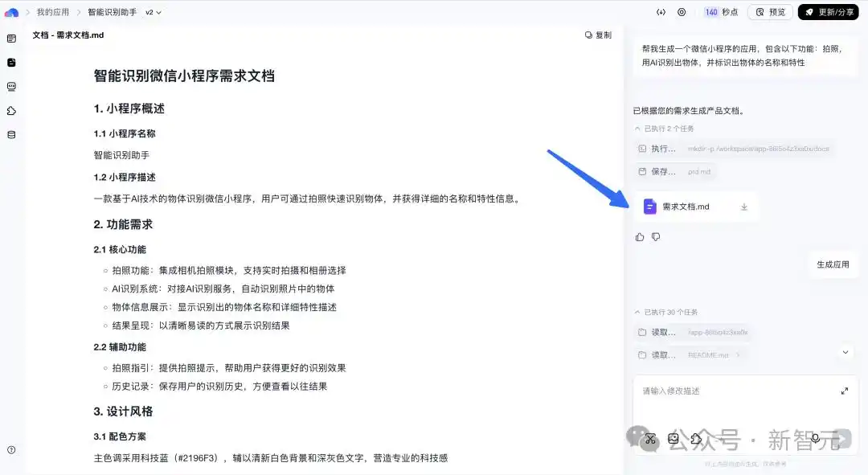Screen dimensions: 868x475
Task: Click the scroll-down chevron button in chat
Action: 845,352
